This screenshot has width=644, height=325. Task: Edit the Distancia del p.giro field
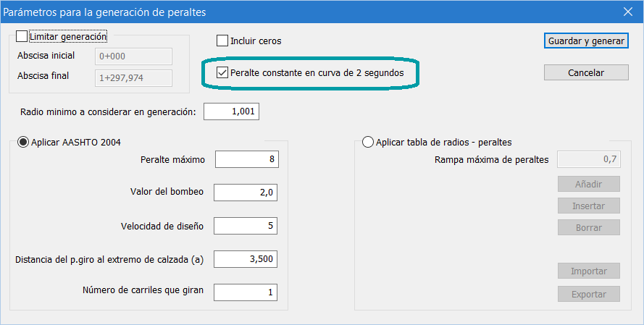pos(246,259)
